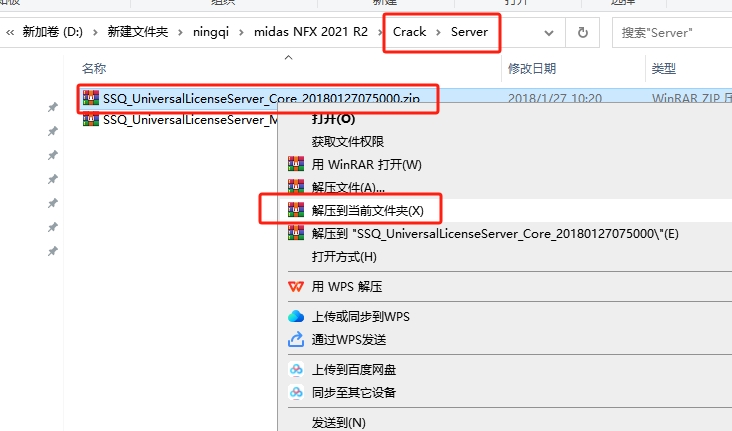
Task: Click the refresh button next to address bar
Action: point(583,33)
